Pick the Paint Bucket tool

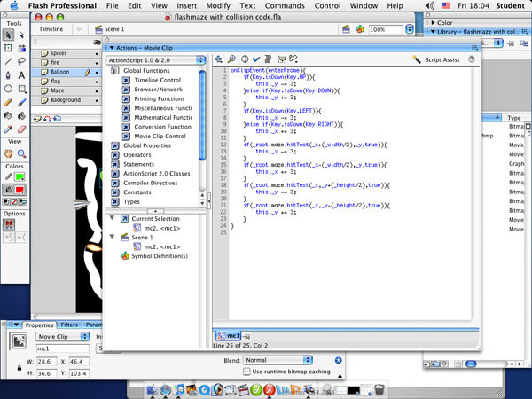[x=21, y=115]
